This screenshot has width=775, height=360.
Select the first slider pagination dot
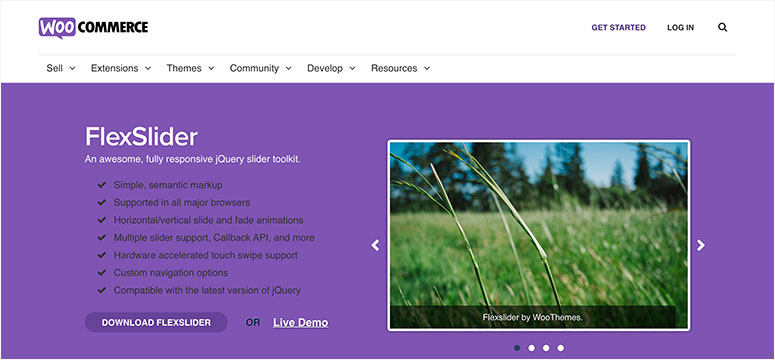pos(517,348)
